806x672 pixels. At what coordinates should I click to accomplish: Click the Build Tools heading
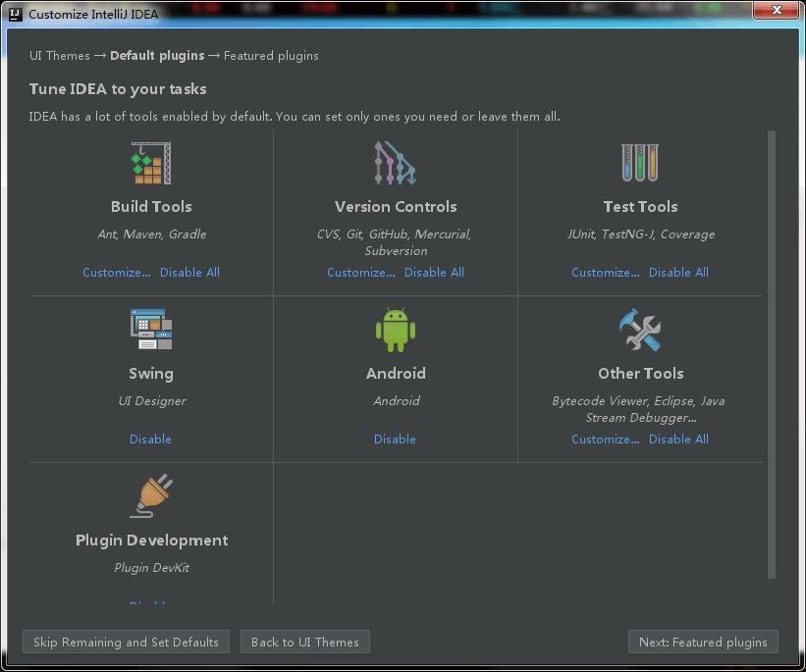[x=151, y=207]
